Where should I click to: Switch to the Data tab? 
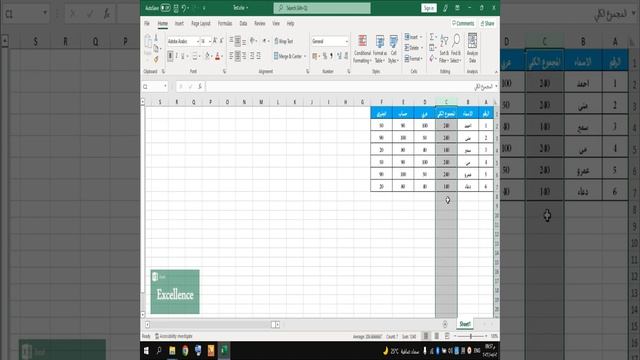pyautogui.click(x=243, y=24)
